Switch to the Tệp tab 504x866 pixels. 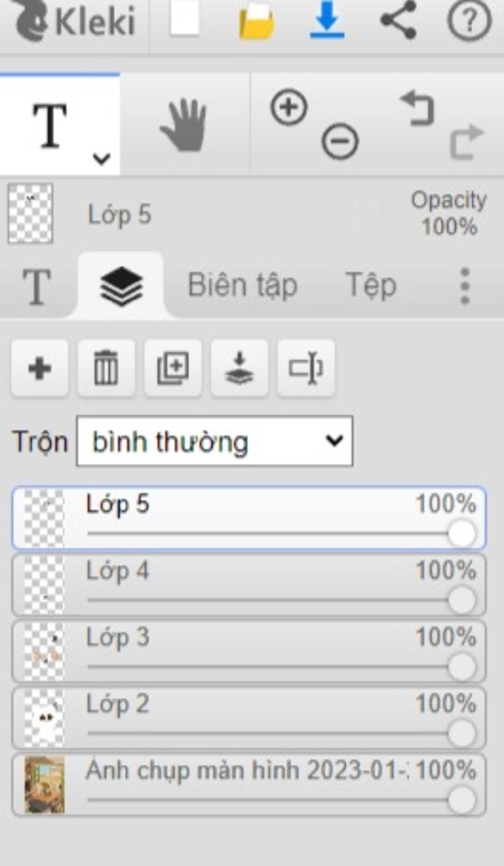371,286
